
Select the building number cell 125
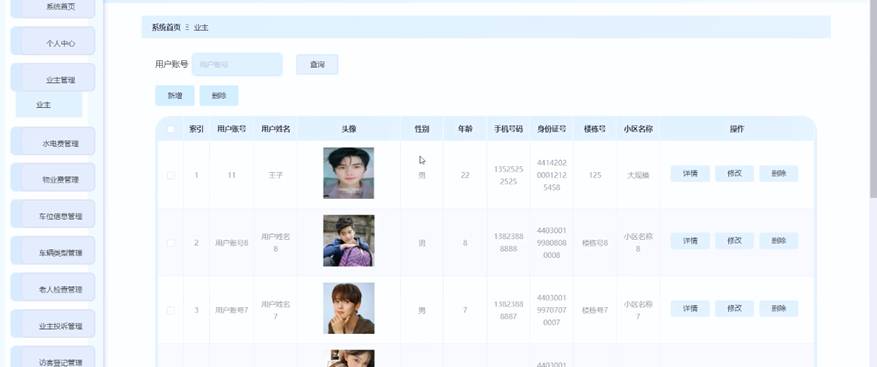[595, 175]
